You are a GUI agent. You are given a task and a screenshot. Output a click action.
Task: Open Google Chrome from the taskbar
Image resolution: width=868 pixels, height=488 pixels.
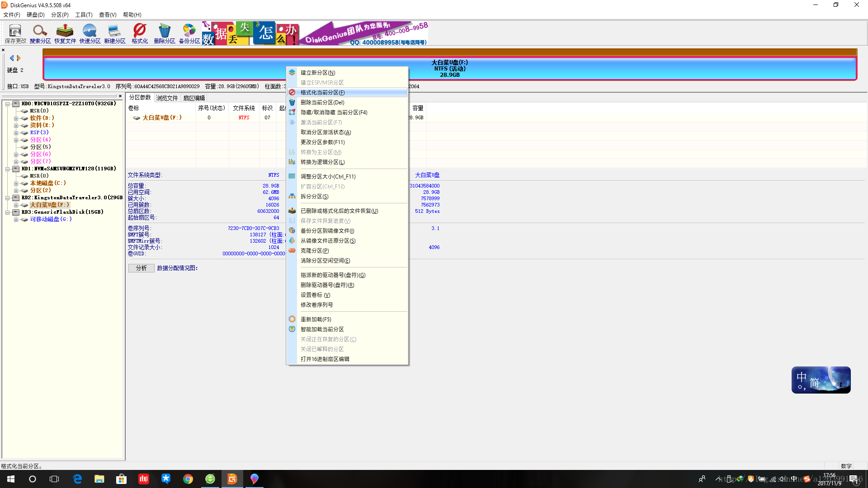click(188, 479)
